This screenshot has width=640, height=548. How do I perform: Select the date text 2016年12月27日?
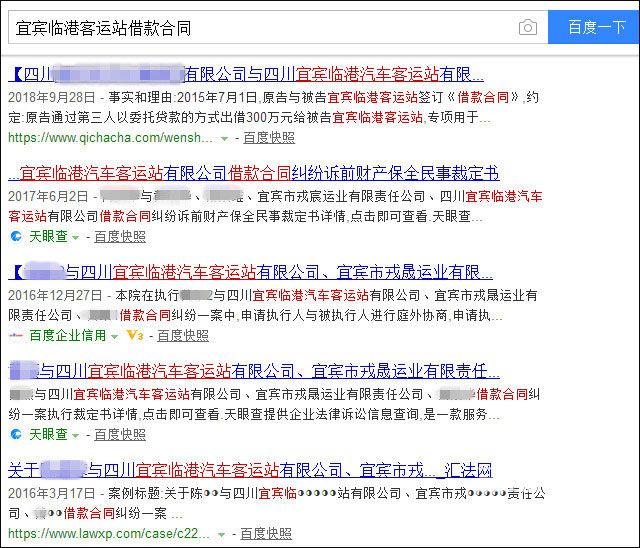tap(55, 295)
